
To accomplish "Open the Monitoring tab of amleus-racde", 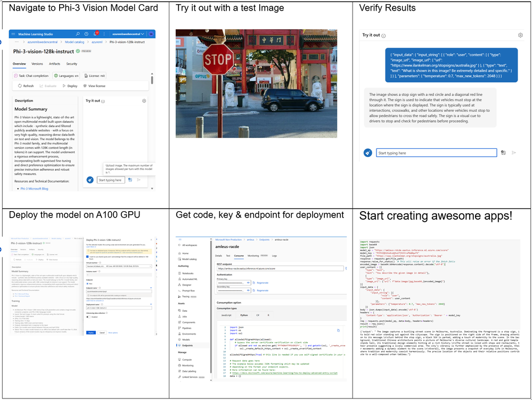I will (253, 256).
